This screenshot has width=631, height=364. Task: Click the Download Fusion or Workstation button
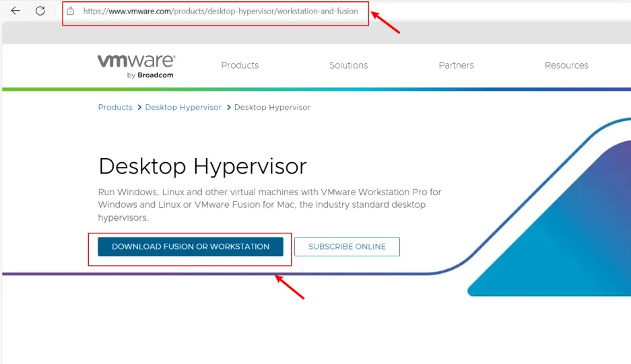pos(191,246)
